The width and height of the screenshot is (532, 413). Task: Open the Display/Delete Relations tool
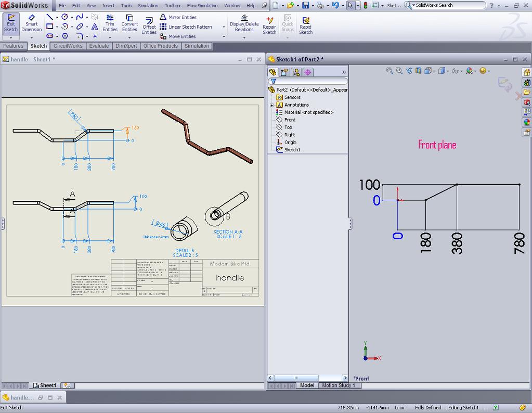(244, 23)
